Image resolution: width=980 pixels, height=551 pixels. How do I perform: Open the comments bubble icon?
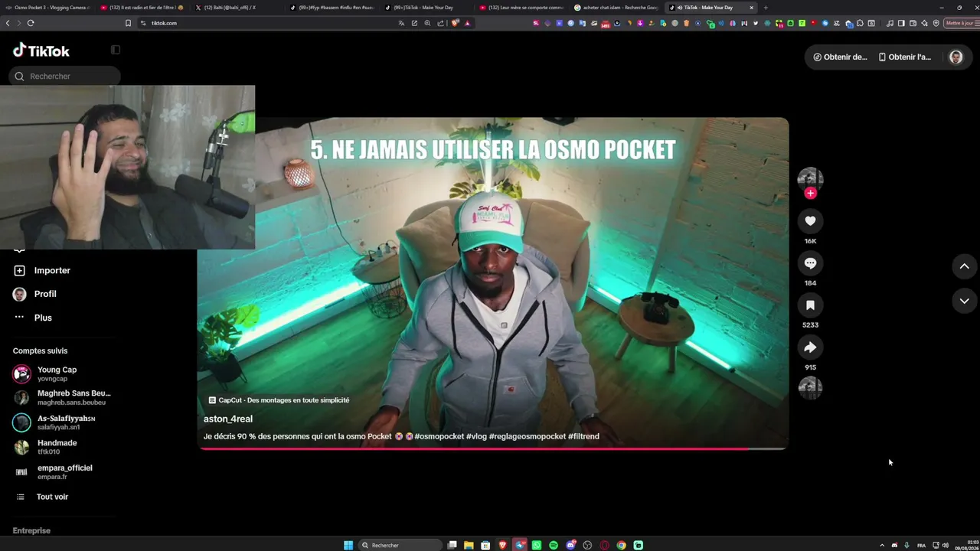click(x=810, y=263)
